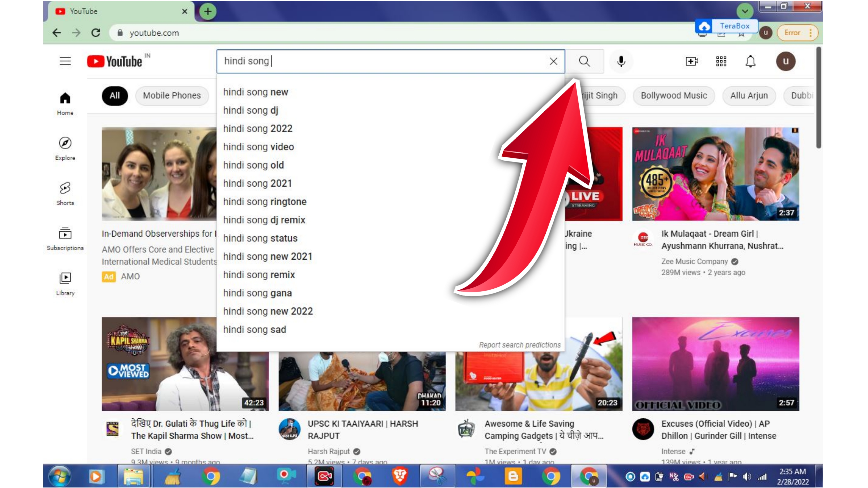868x488 pixels.
Task: Select the Allu Arjun filter chip
Action: tap(749, 96)
